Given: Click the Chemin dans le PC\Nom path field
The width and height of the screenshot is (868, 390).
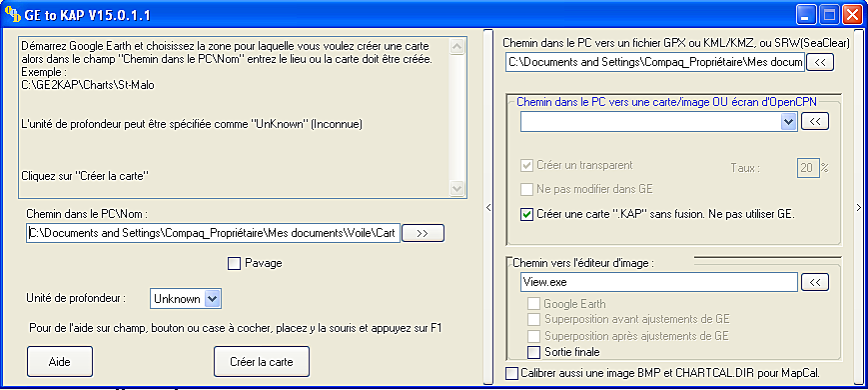Looking at the screenshot, I should click(x=213, y=233).
